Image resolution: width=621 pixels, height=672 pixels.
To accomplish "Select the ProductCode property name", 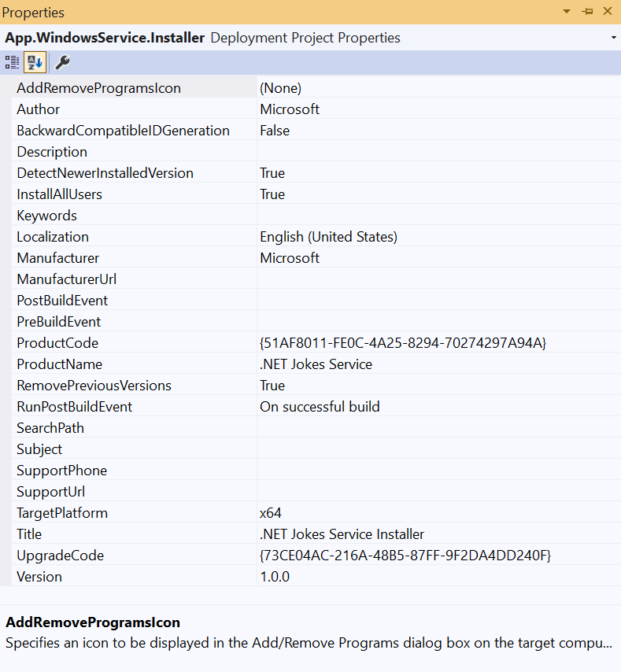I will click(57, 343).
